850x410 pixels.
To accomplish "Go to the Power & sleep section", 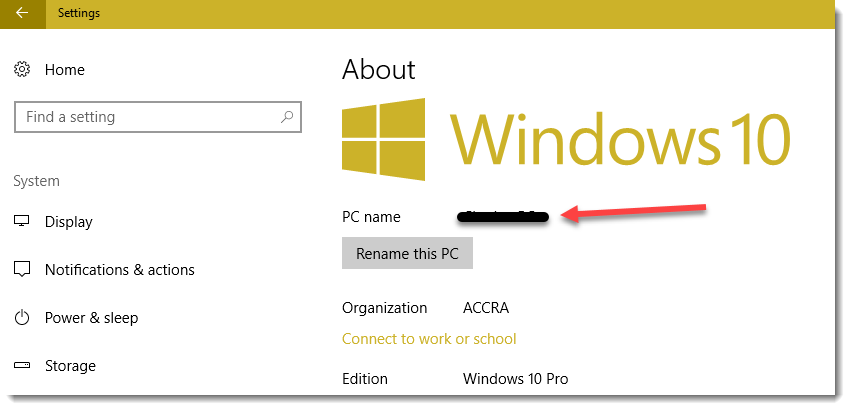I will tap(92, 318).
